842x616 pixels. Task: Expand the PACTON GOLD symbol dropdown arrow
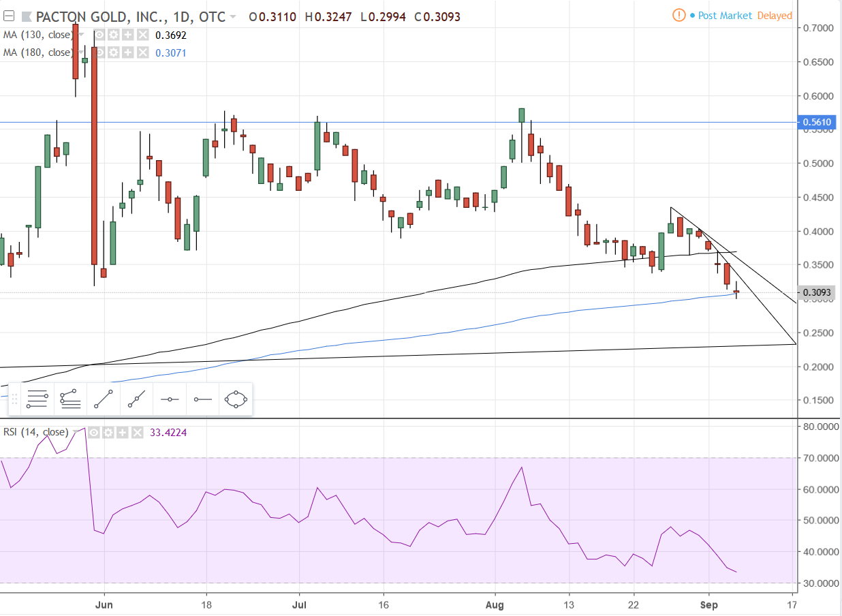(234, 16)
